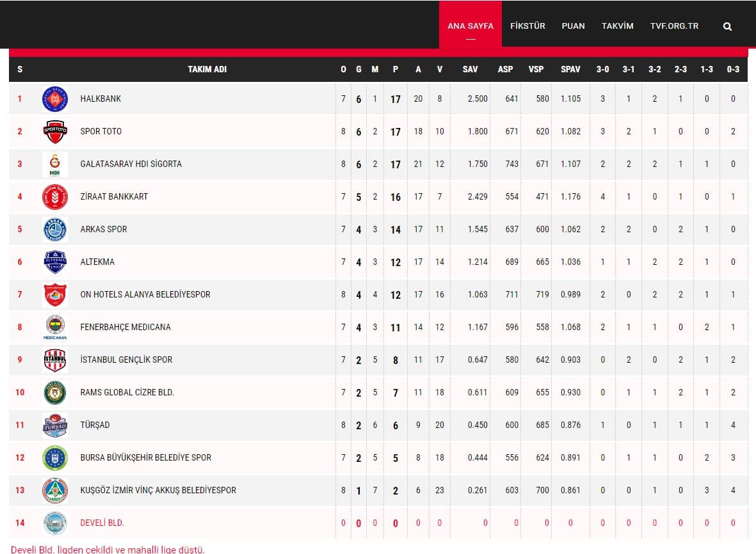Click the TAKIM ADI column header

click(x=207, y=69)
